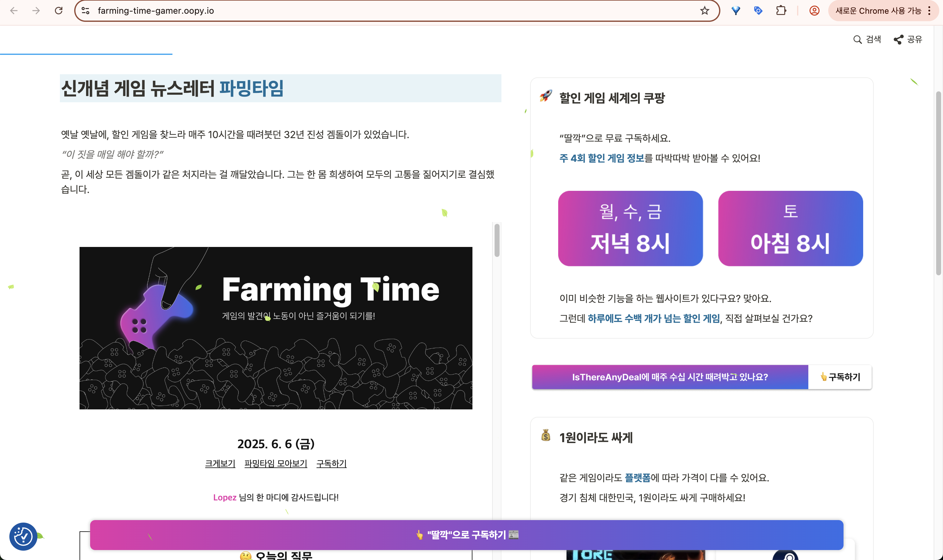Click the 공유 share button
Image resolution: width=943 pixels, height=560 pixels.
tap(907, 39)
